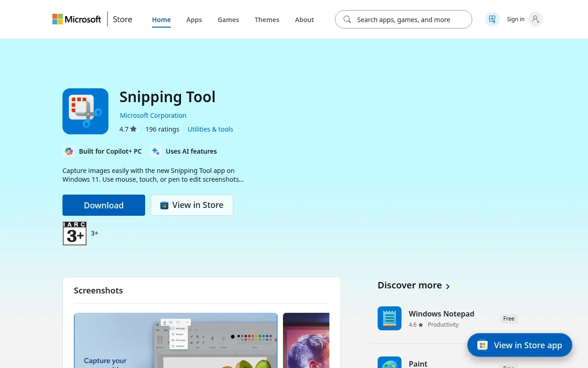The height and width of the screenshot is (368, 588).
Task: Open the Paint app title
Action: (418, 363)
